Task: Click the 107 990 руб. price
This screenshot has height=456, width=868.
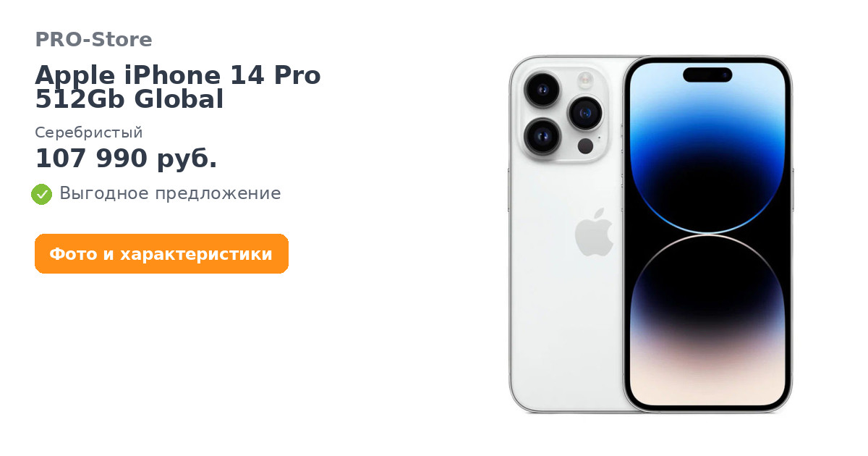Action: click(126, 159)
